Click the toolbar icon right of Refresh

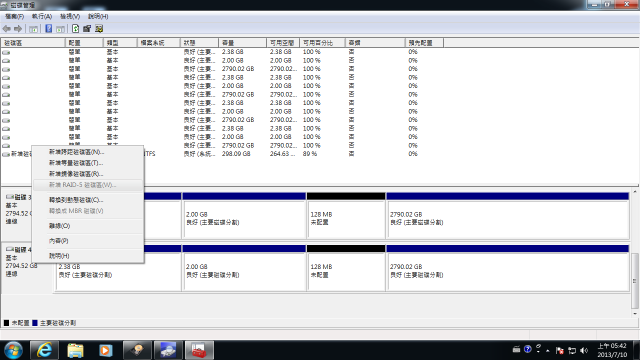point(87,29)
